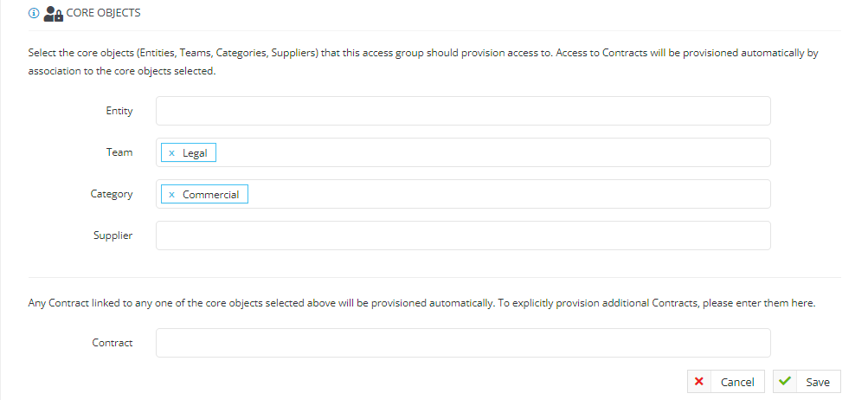The height and width of the screenshot is (400, 868).
Task: Cancel the access group changes
Action: pyautogui.click(x=726, y=382)
